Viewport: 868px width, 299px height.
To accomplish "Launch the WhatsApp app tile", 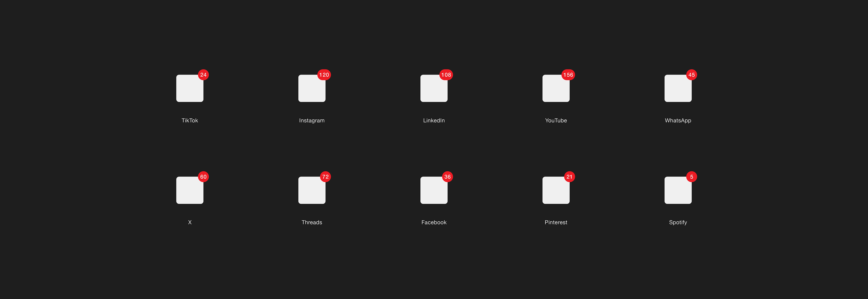I will click(x=678, y=88).
